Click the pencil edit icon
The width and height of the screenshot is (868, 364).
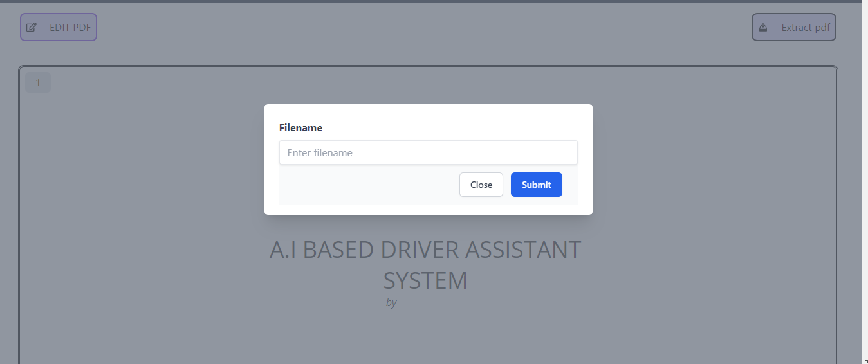click(x=32, y=28)
